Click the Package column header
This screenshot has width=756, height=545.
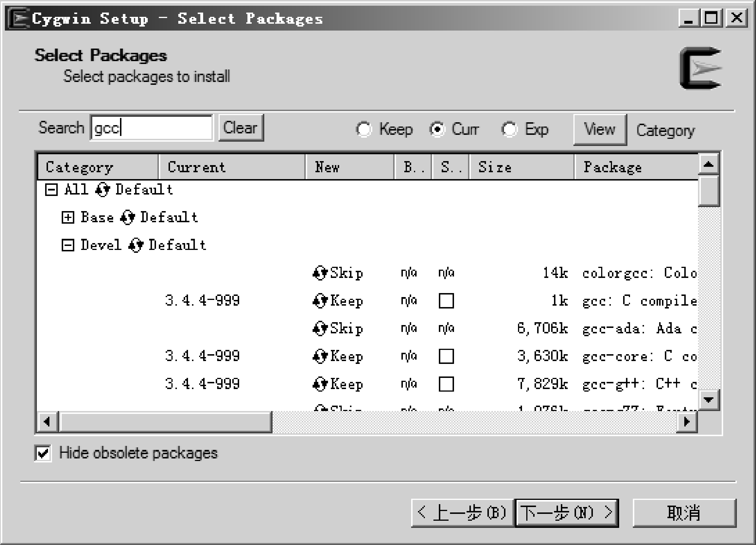(x=636, y=167)
